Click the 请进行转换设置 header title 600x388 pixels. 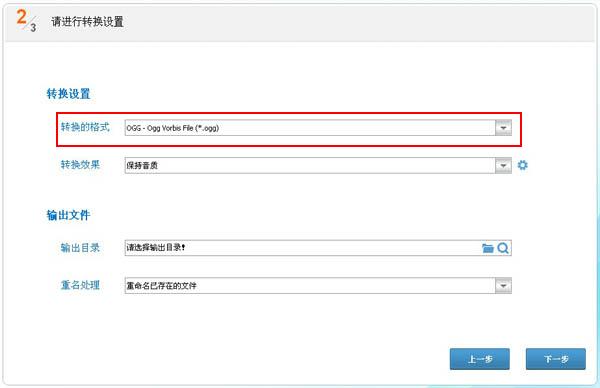(x=87, y=21)
